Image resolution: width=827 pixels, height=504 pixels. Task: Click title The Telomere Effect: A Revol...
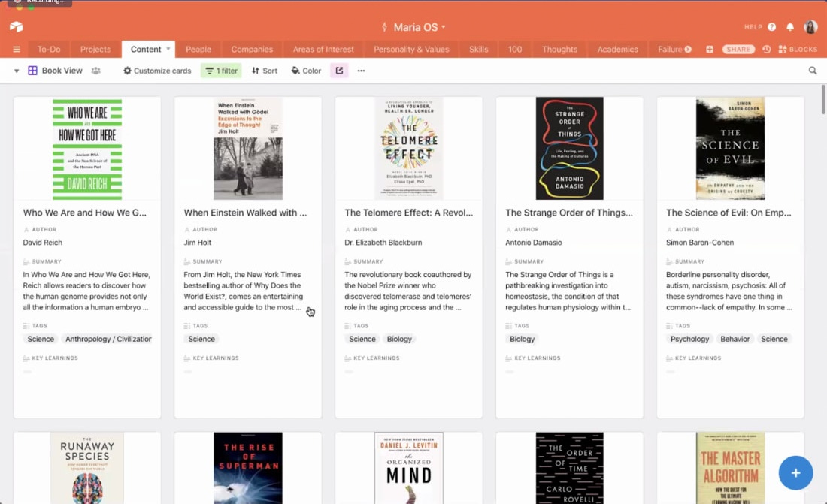409,213
